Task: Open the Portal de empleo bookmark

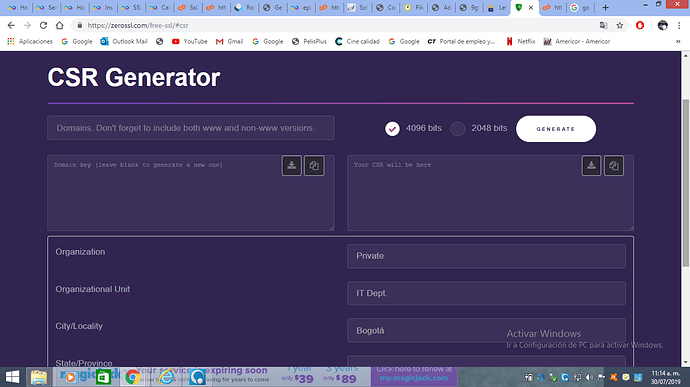Action: pyautogui.click(x=461, y=41)
